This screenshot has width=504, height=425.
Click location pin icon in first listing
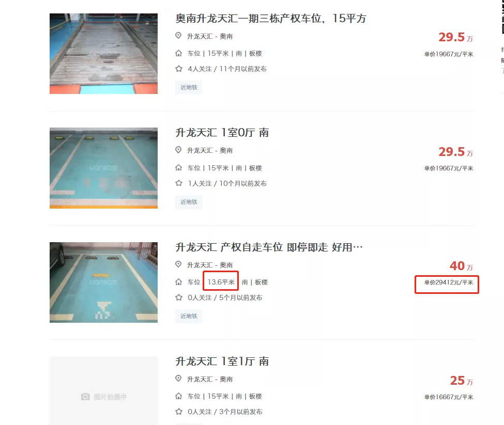click(178, 36)
